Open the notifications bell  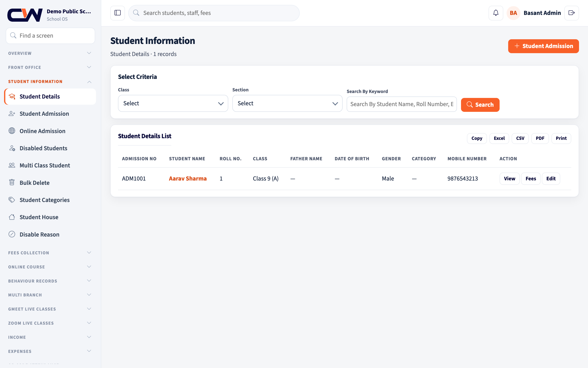click(496, 13)
